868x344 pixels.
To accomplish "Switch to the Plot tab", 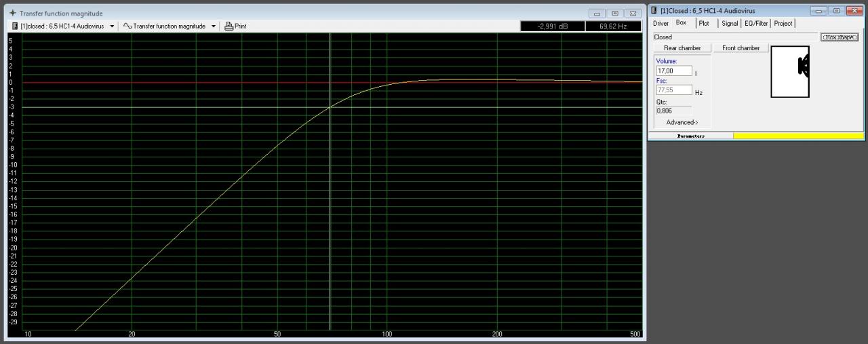I will click(704, 24).
